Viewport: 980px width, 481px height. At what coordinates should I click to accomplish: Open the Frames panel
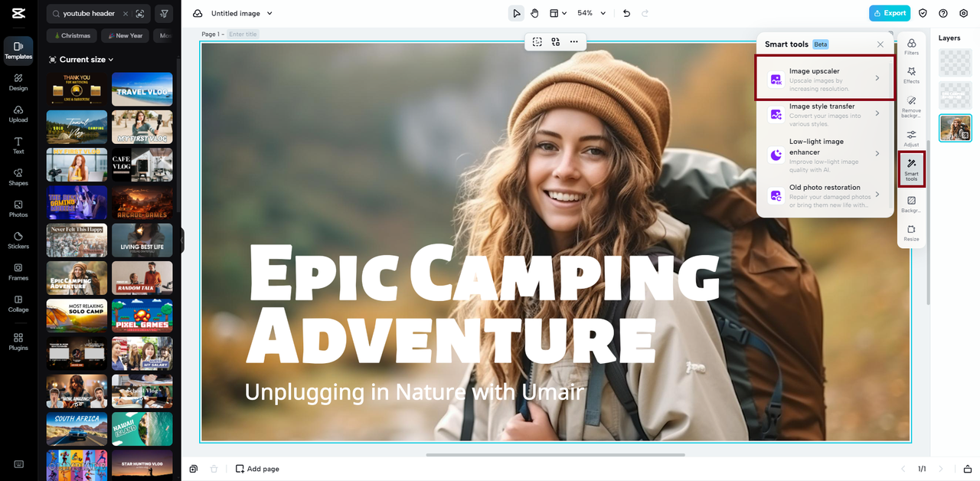(x=18, y=272)
